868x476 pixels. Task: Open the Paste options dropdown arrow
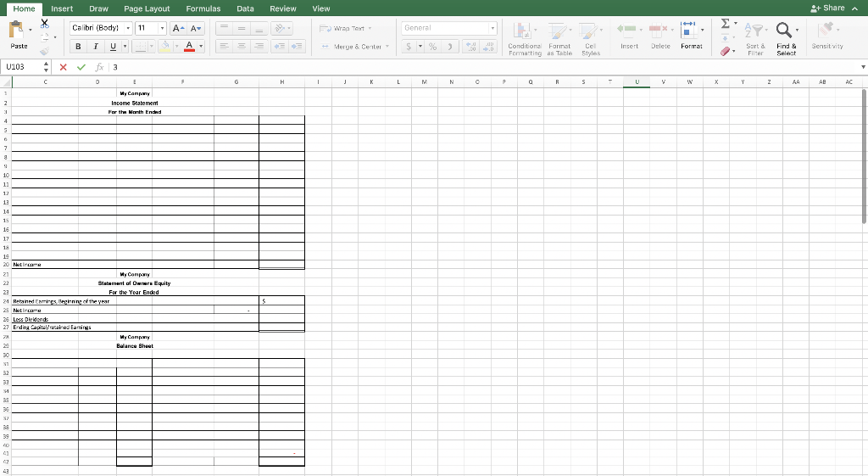31,30
